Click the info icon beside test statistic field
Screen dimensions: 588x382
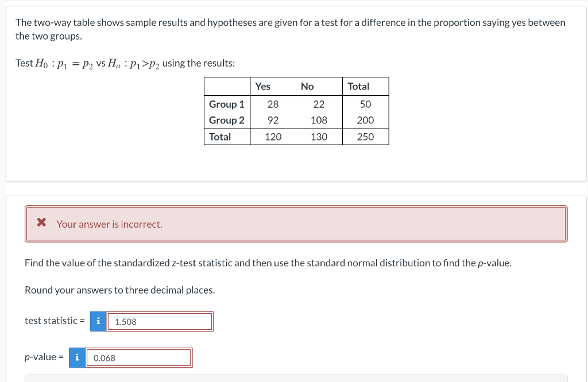point(98,321)
